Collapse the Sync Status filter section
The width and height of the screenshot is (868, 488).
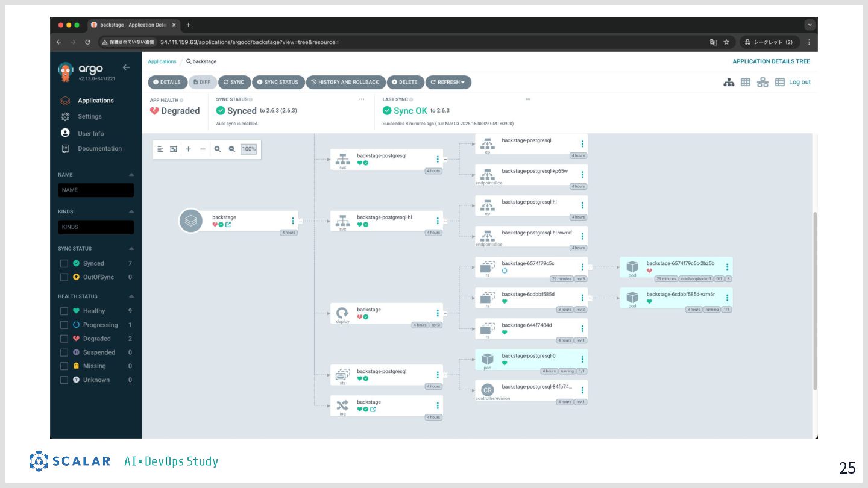[131, 249]
